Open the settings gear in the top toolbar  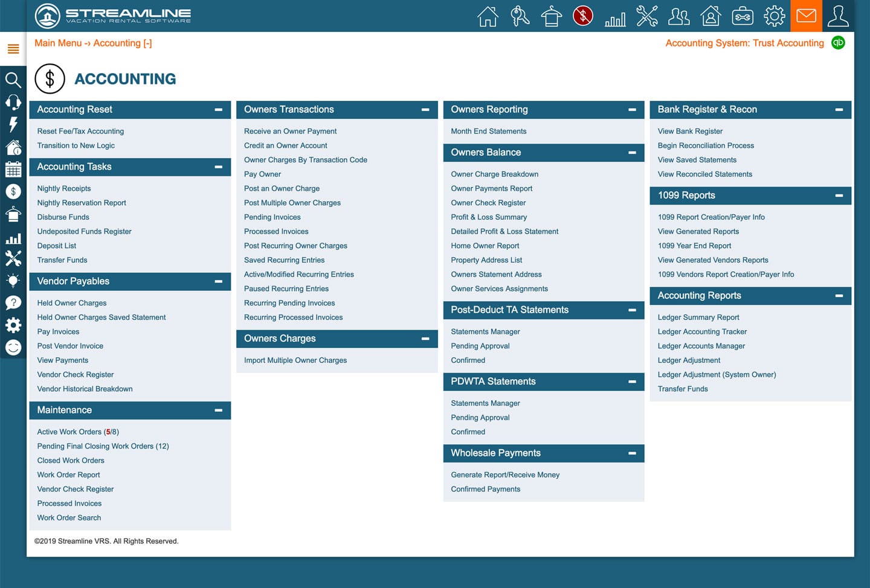(774, 16)
